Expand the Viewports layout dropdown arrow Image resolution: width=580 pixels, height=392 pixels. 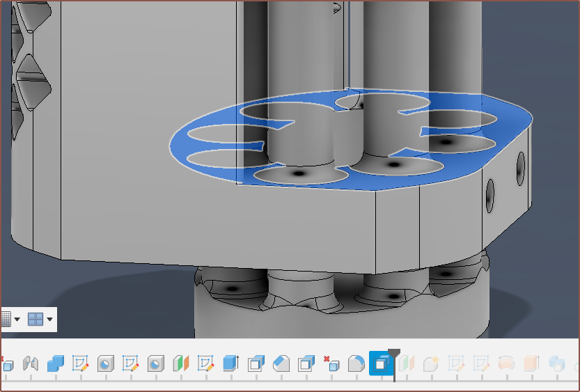[49, 320]
